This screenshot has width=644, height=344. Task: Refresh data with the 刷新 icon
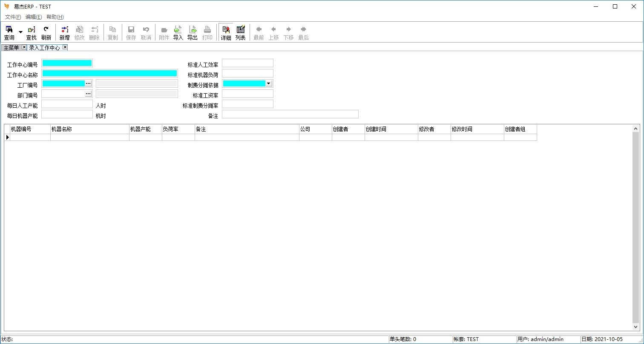point(46,32)
